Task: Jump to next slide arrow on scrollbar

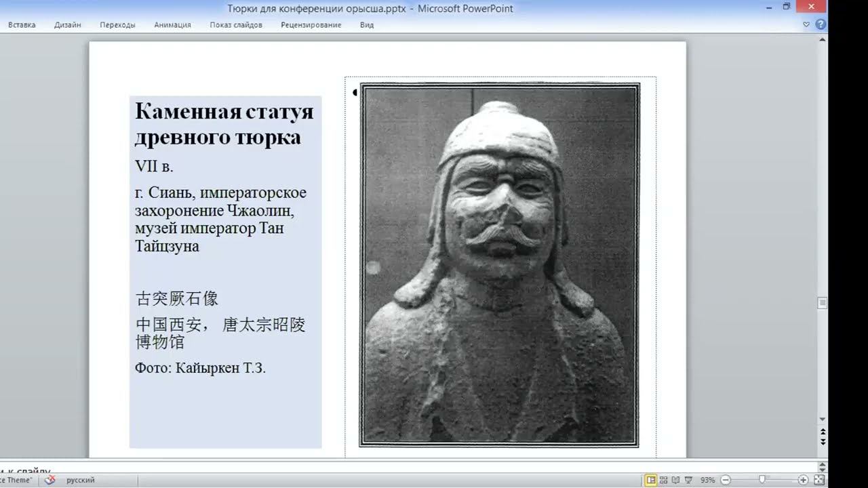Action: (823, 441)
